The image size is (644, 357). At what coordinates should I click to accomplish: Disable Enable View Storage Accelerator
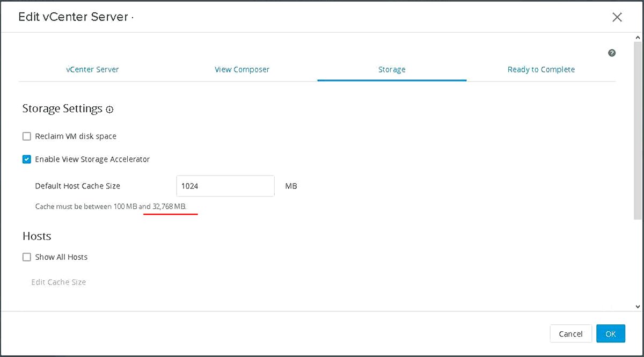(x=27, y=159)
